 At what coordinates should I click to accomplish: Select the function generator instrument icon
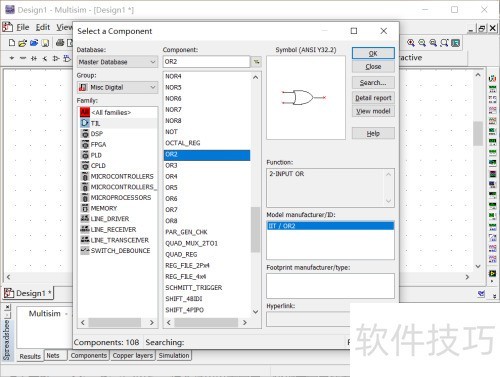[x=492, y=89]
